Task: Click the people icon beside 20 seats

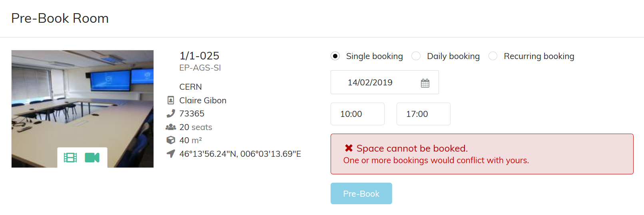Action: click(171, 127)
